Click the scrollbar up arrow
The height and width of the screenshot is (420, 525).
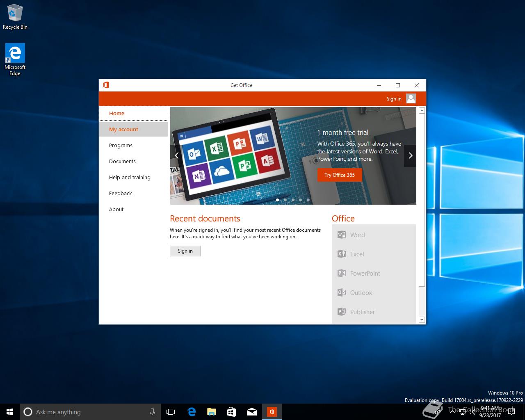[422, 111]
